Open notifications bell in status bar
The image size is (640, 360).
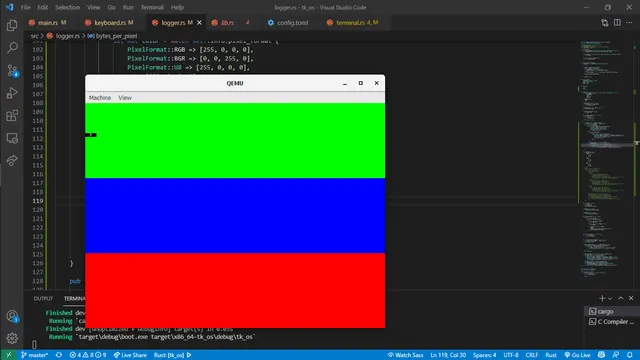click(630, 355)
